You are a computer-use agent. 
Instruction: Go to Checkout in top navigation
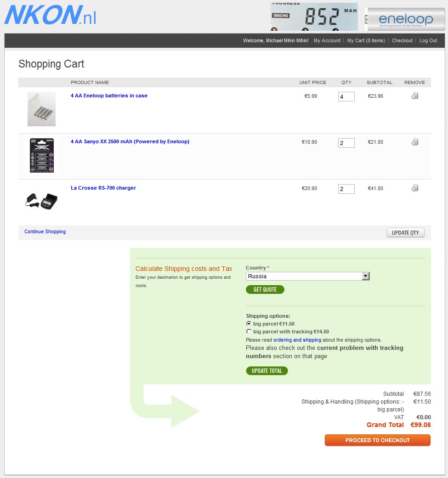(402, 40)
